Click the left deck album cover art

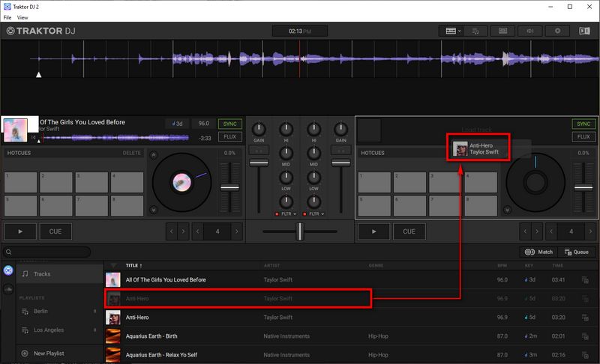(x=15, y=130)
